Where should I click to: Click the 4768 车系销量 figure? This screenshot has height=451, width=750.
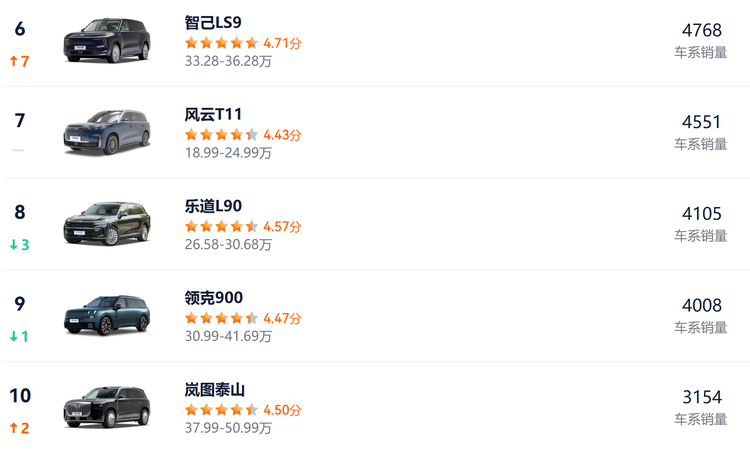pyautogui.click(x=701, y=30)
